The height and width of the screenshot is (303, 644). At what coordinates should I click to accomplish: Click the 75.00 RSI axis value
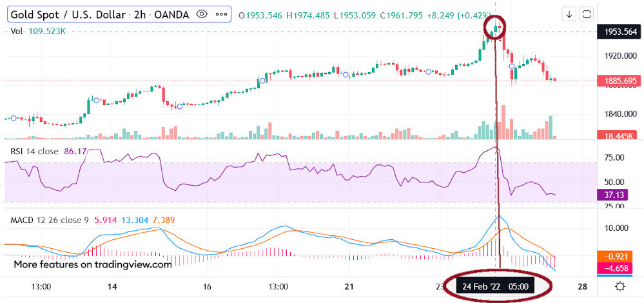tap(613, 157)
